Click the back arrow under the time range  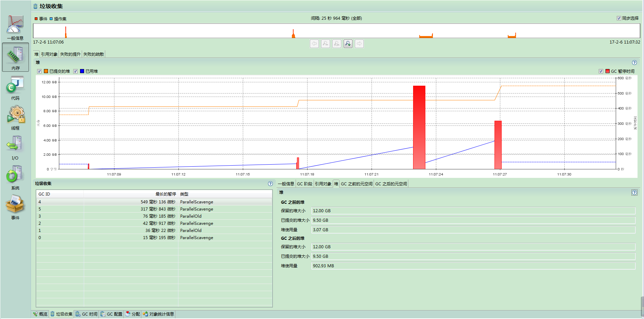[314, 44]
